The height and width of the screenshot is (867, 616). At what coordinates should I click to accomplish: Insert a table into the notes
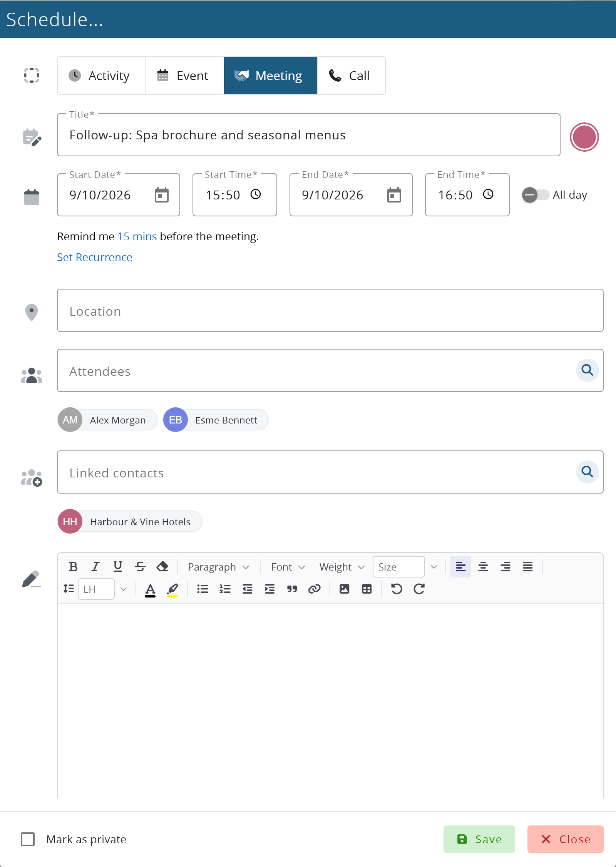pyautogui.click(x=367, y=589)
